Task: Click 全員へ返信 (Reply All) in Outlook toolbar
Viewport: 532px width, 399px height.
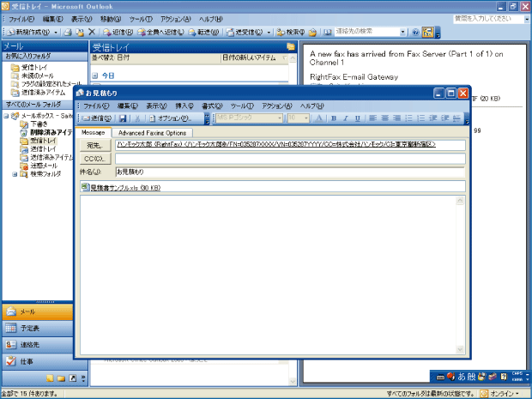Action: 160,33
